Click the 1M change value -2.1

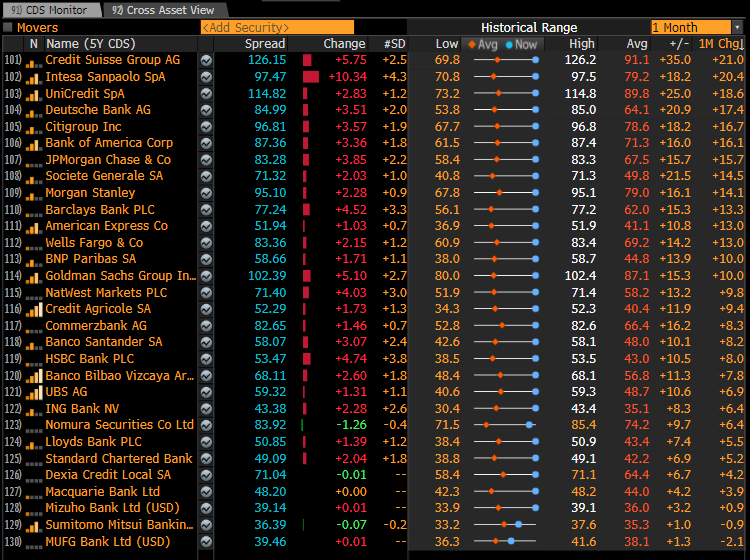click(731, 542)
